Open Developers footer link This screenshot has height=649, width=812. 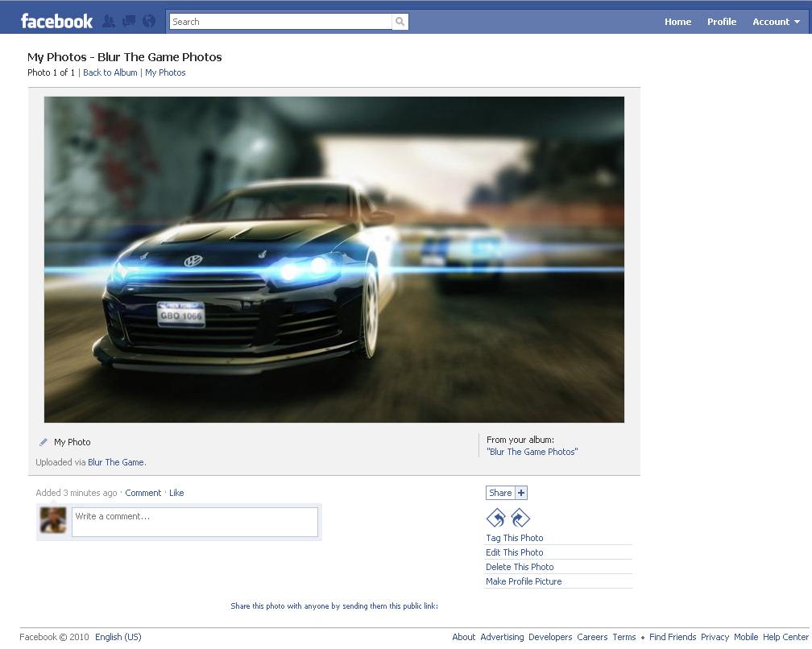pyautogui.click(x=550, y=637)
